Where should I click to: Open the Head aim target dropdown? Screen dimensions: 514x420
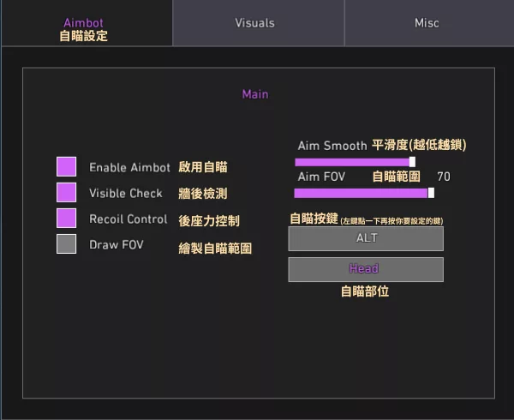[366, 269]
